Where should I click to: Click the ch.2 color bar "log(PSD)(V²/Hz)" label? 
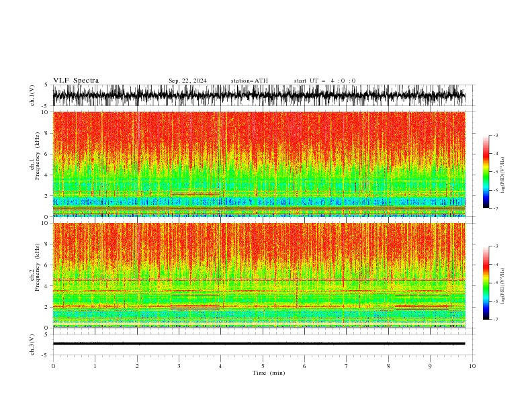coord(503,286)
